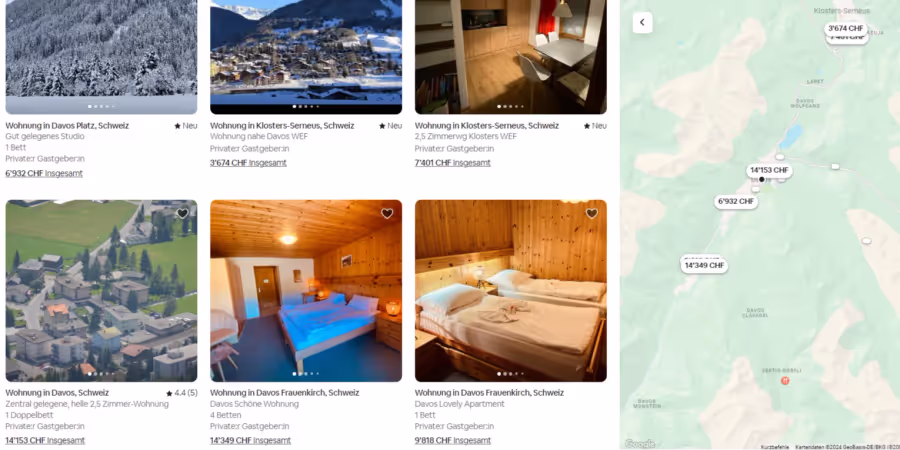Open the 3'674 CHF Insgesamt price breakdown
Screen dimensions: 900x450
click(248, 163)
